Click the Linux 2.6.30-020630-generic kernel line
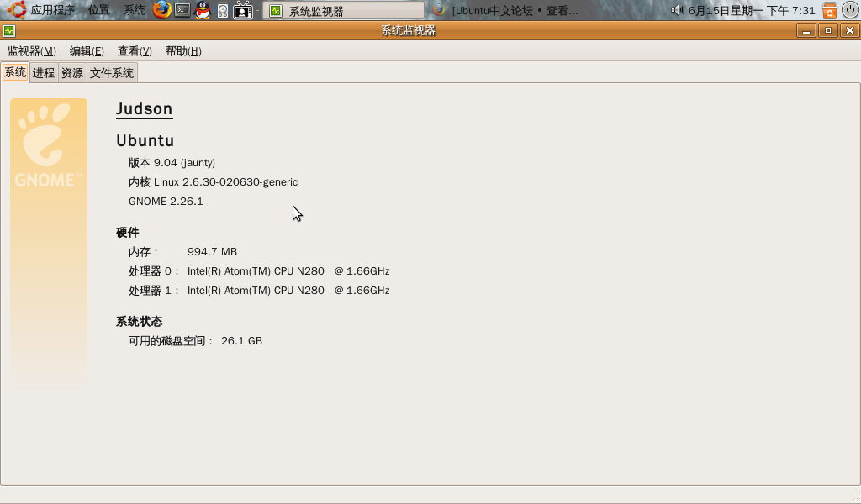This screenshot has width=861, height=504. pyautogui.click(x=213, y=181)
